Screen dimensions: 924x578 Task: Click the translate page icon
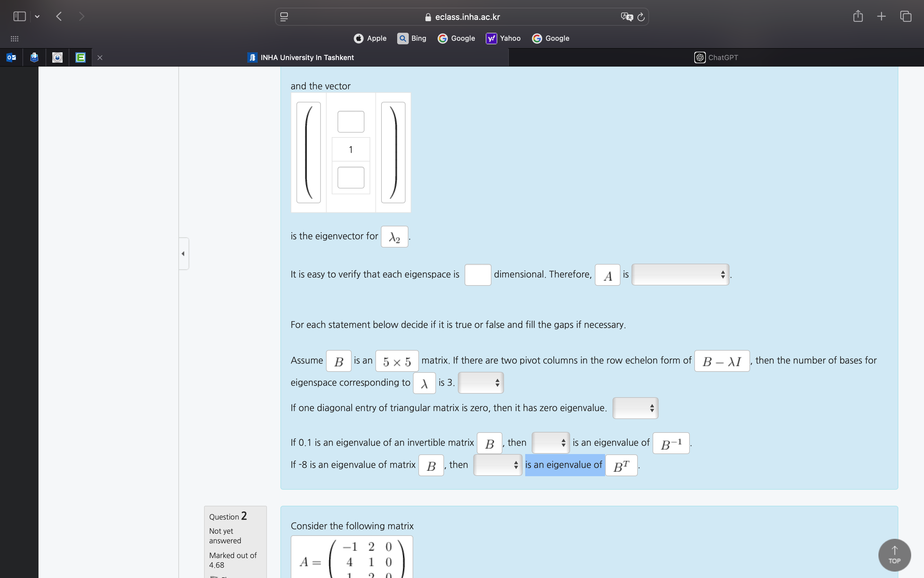(x=627, y=17)
